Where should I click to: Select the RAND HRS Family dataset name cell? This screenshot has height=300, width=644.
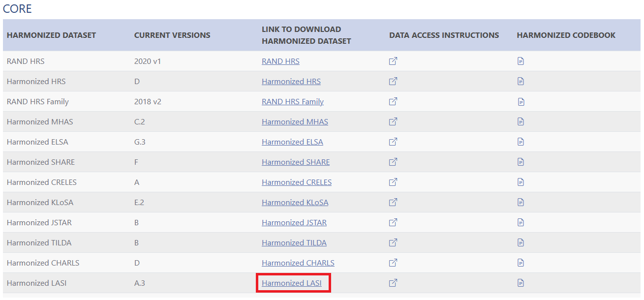pos(38,102)
